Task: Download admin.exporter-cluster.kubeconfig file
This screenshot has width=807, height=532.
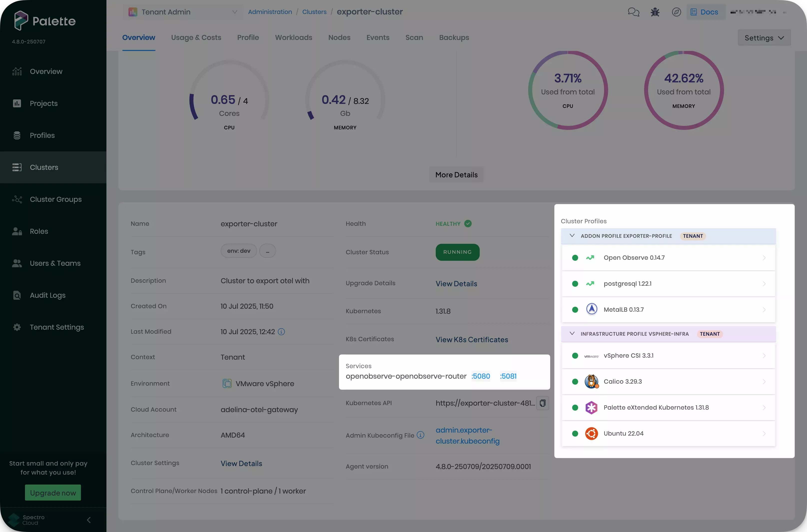Action: [x=468, y=436]
